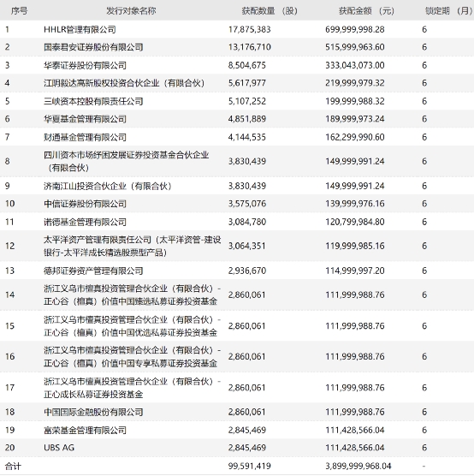The width and height of the screenshot is (474, 476).
Task: Select 国泰君安证券股份有限公司 cell
Action: [93, 47]
